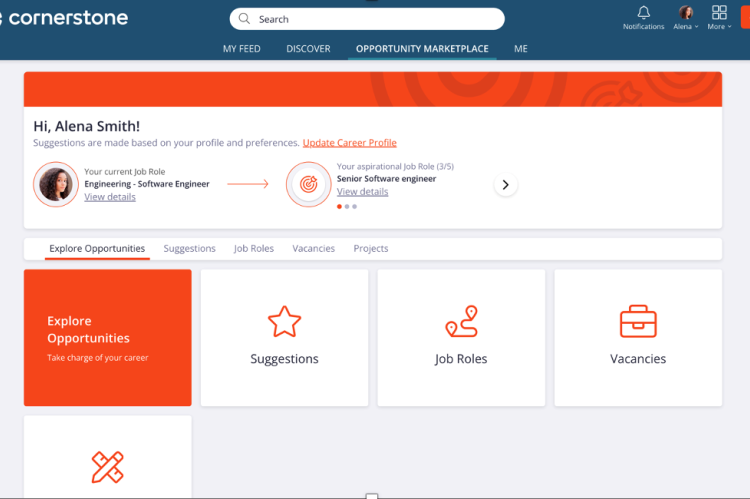Click the route icon on the Job Roles card
Image resolution: width=750 pixels, height=499 pixels.
pos(461,322)
